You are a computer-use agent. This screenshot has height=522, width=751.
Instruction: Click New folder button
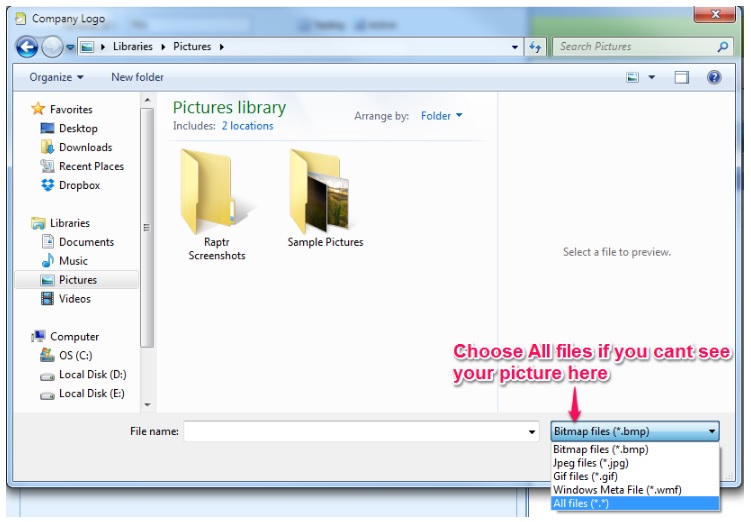(137, 77)
